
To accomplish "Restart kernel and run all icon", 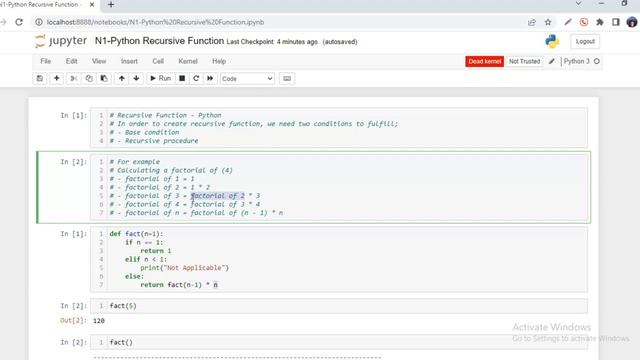I will [x=210, y=78].
